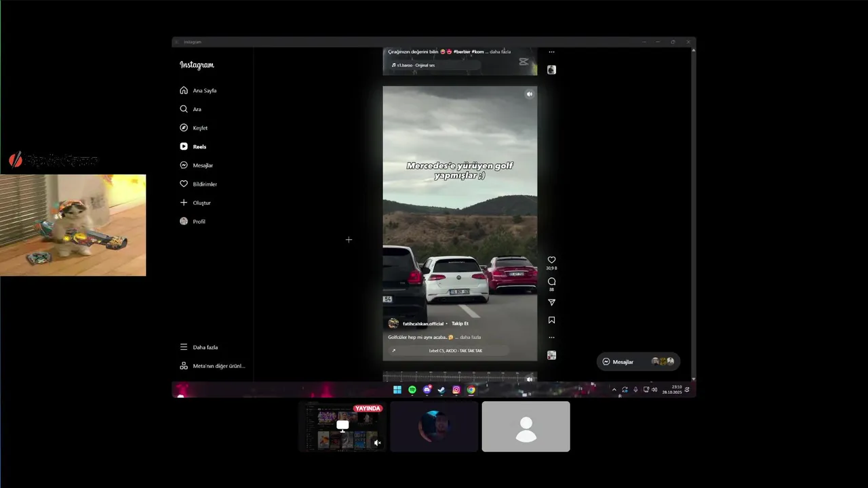Image resolution: width=868 pixels, height=488 pixels.
Task: Open Profil from the sidebar
Action: (193, 222)
